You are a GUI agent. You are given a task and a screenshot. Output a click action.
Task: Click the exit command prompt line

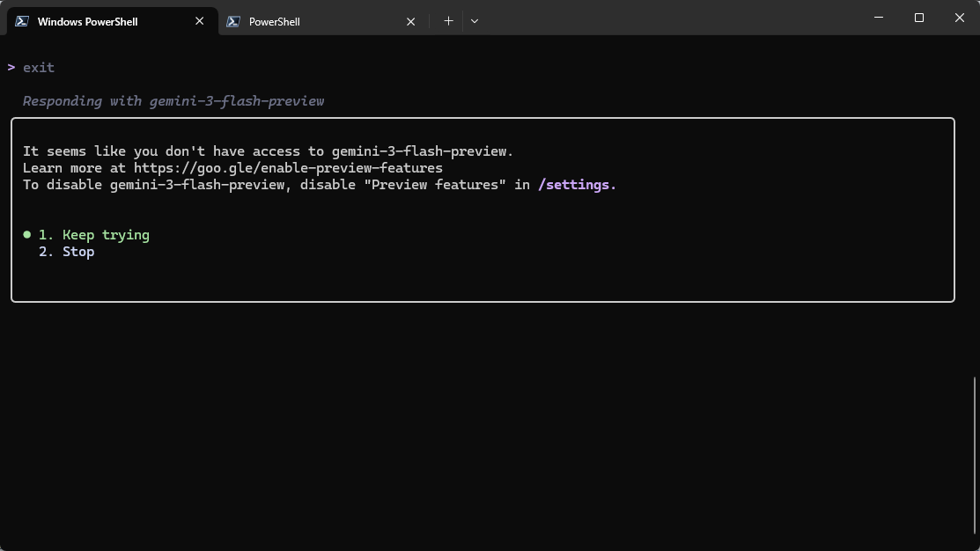tap(31, 68)
